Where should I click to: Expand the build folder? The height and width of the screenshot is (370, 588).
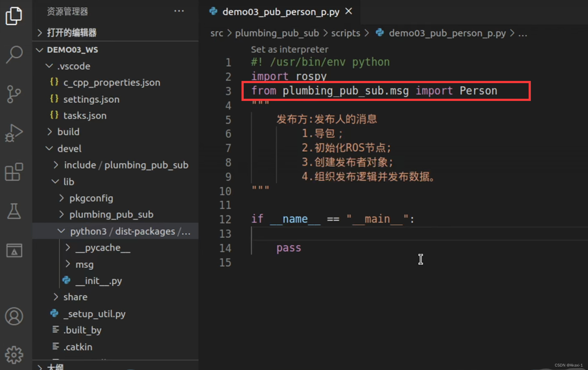[49, 132]
